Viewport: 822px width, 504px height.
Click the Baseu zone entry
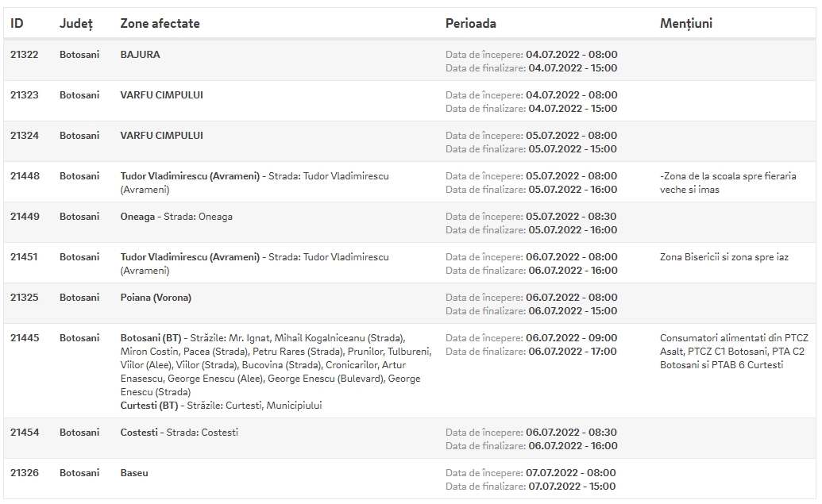[134, 472]
